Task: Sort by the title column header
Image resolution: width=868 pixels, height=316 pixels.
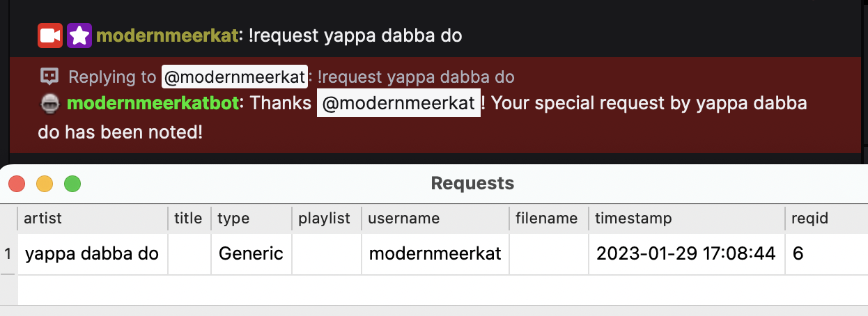Action: 188,219
